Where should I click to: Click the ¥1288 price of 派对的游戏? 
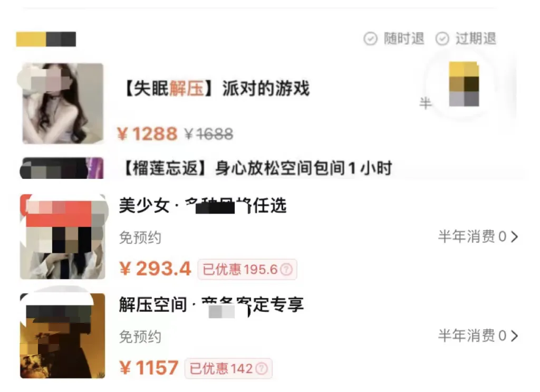[x=148, y=133]
